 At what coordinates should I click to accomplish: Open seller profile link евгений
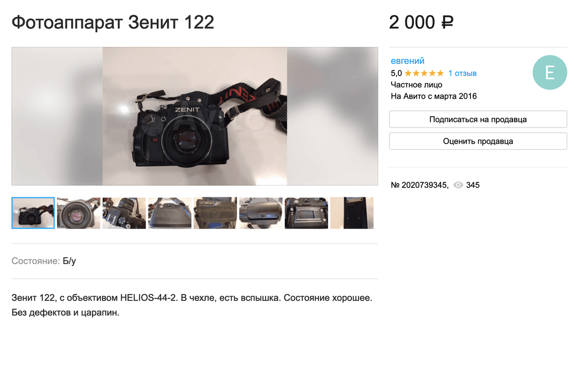[x=408, y=61]
